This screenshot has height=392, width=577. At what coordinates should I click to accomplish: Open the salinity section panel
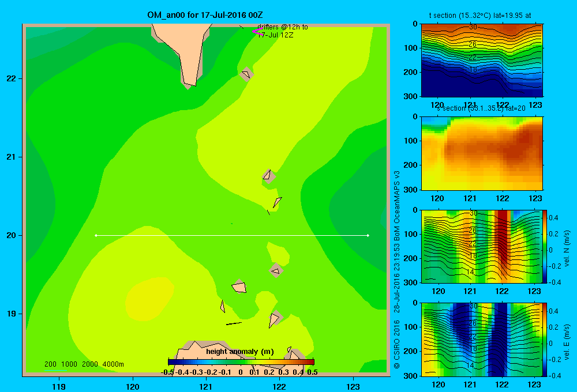coord(482,153)
